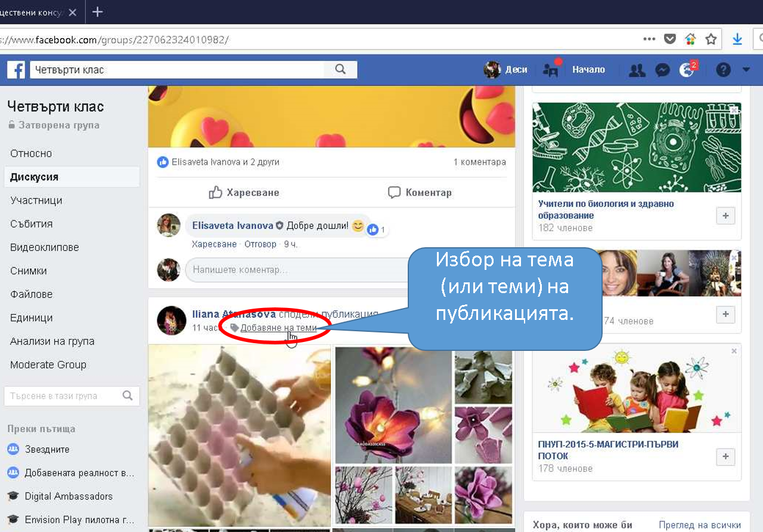Open the biology chalkboard group cover image
This screenshot has height=532, width=763.
[637, 147]
